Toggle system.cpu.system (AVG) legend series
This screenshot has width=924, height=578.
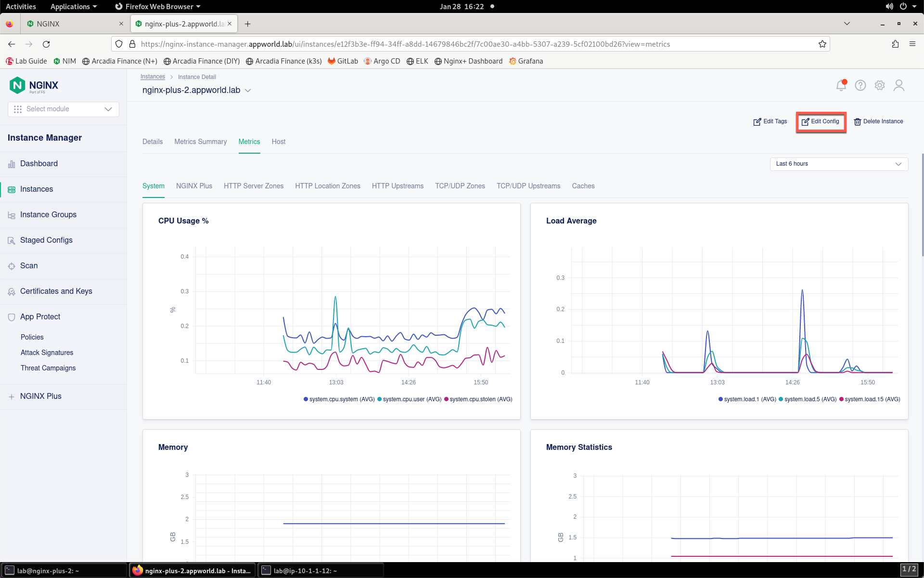(x=339, y=399)
